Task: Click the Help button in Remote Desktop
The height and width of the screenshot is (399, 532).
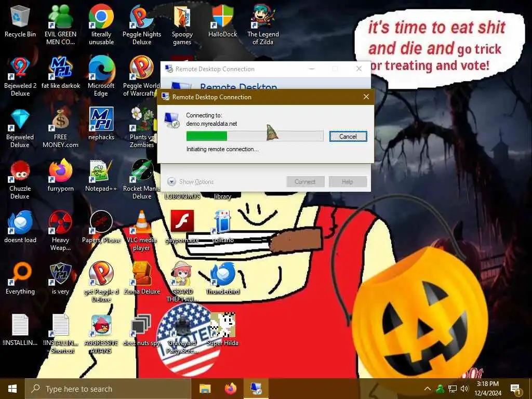Action: [x=348, y=181]
